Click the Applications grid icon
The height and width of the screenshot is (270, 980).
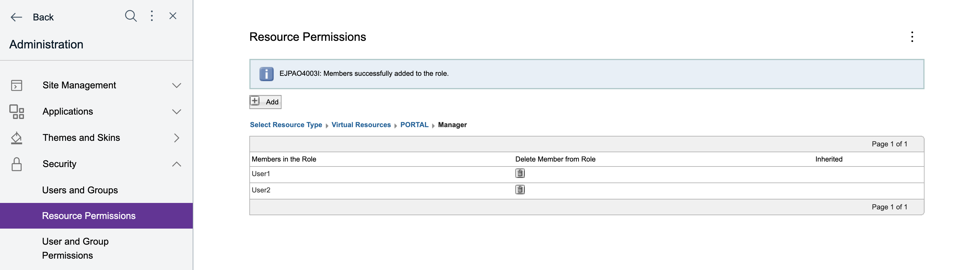click(16, 112)
